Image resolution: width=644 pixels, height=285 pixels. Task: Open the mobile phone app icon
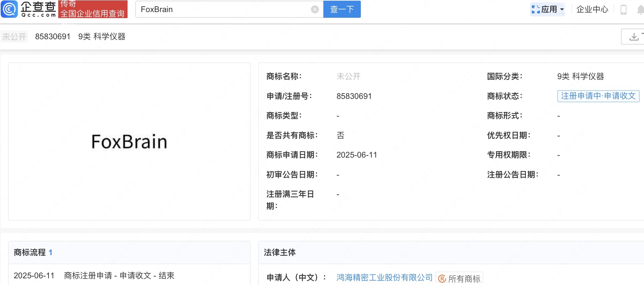tap(623, 9)
